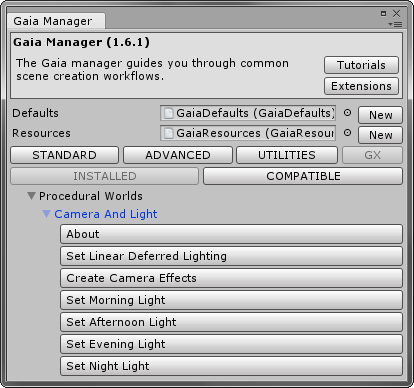414x388 pixels.
Task: Click the GaiaDefaults object field
Action: point(248,113)
